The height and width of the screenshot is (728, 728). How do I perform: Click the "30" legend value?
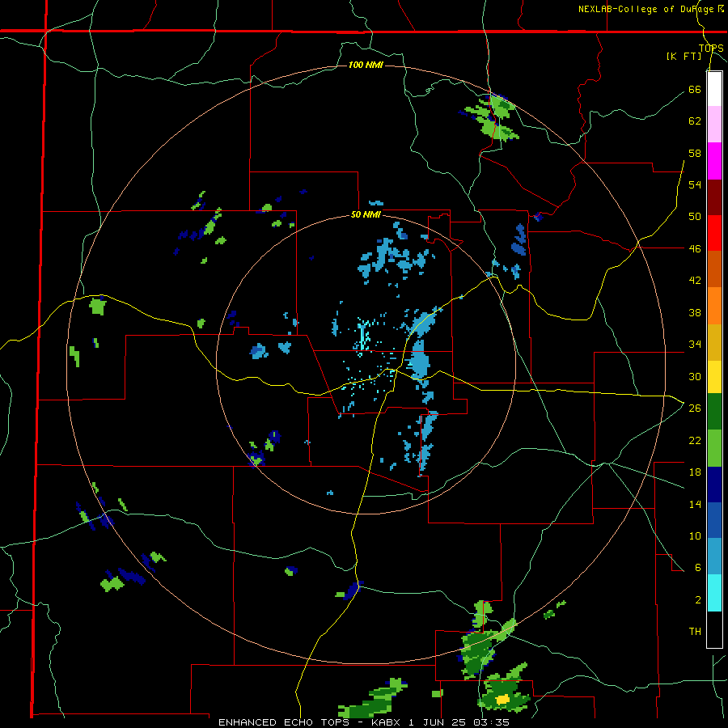[695, 376]
